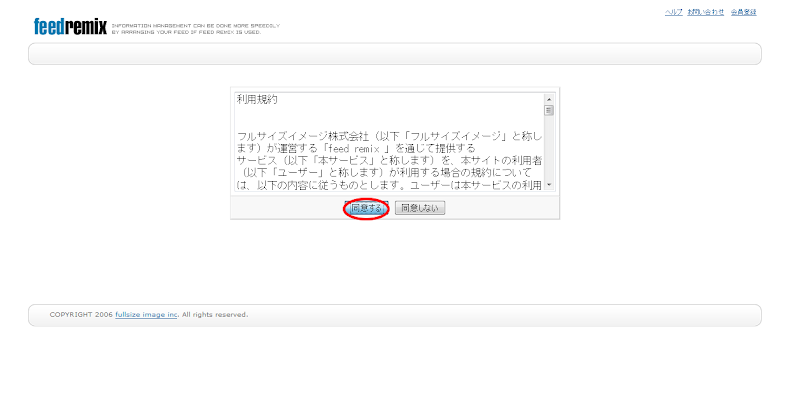800x399 pixels.
Task: Click the line beginning サービス（以下「本サービス」
Action: (389, 160)
